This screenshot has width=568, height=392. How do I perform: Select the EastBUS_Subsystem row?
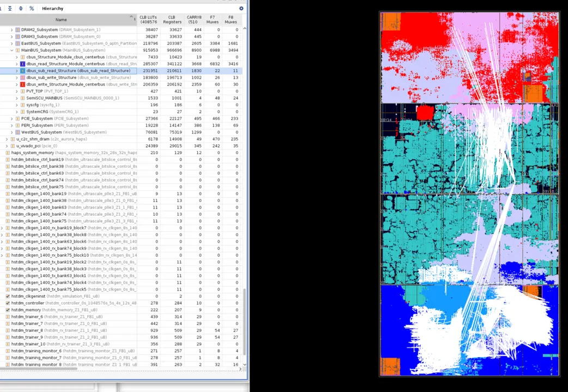pyautogui.click(x=41, y=43)
